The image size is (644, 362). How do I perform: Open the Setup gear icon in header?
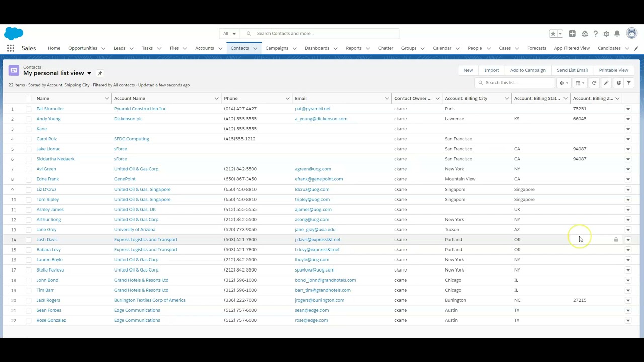[x=606, y=34]
